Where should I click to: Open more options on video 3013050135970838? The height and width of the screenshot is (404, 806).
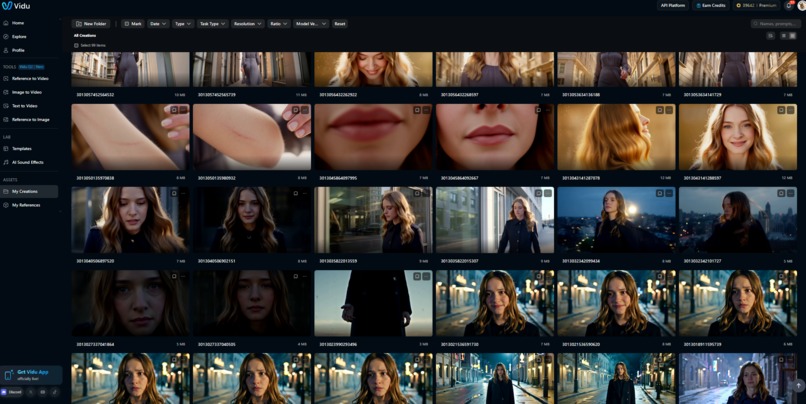tap(184, 110)
